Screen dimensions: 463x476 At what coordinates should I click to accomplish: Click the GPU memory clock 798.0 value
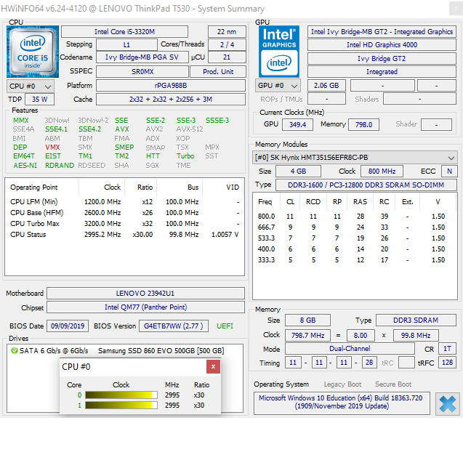[x=363, y=124]
